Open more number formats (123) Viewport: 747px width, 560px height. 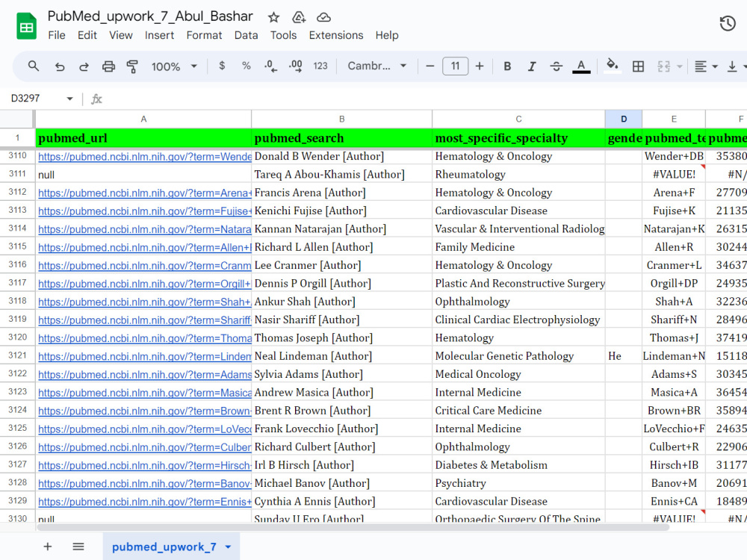pos(320,66)
